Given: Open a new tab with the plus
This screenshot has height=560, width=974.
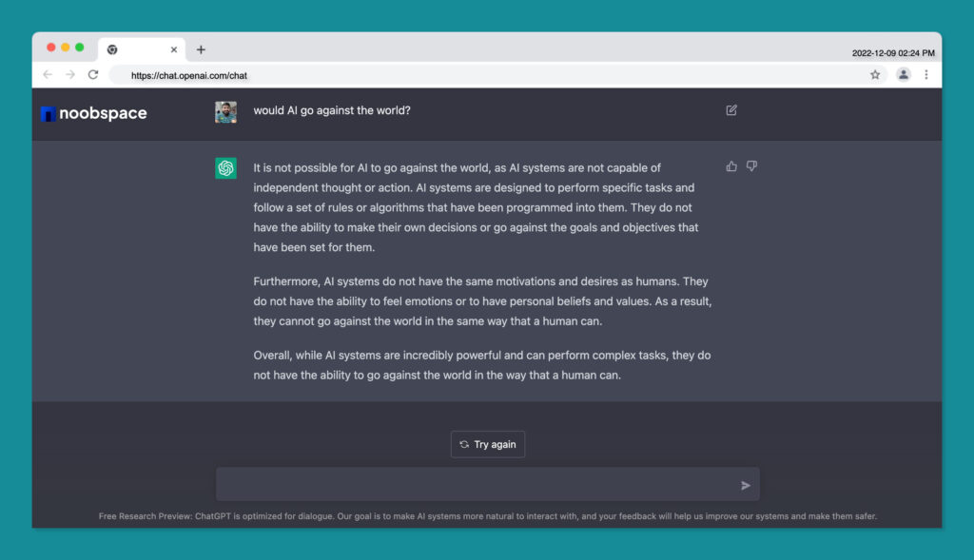Looking at the screenshot, I should [201, 49].
